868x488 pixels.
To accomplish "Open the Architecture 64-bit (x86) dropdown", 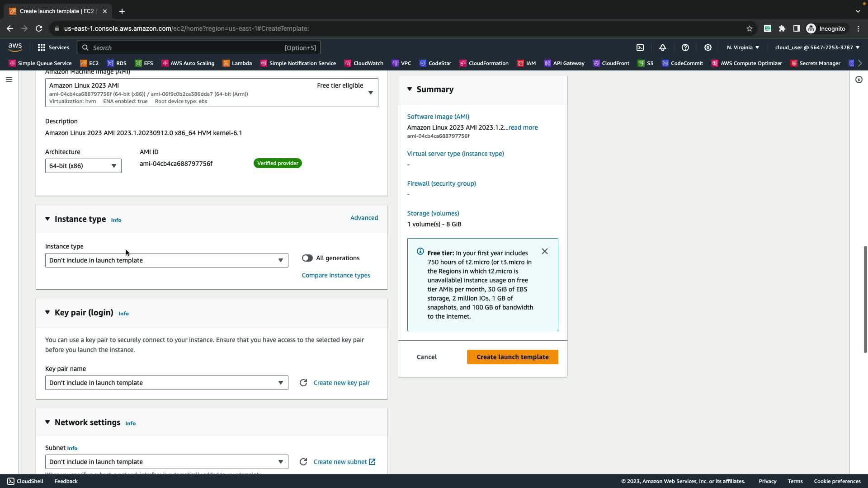I will [83, 166].
